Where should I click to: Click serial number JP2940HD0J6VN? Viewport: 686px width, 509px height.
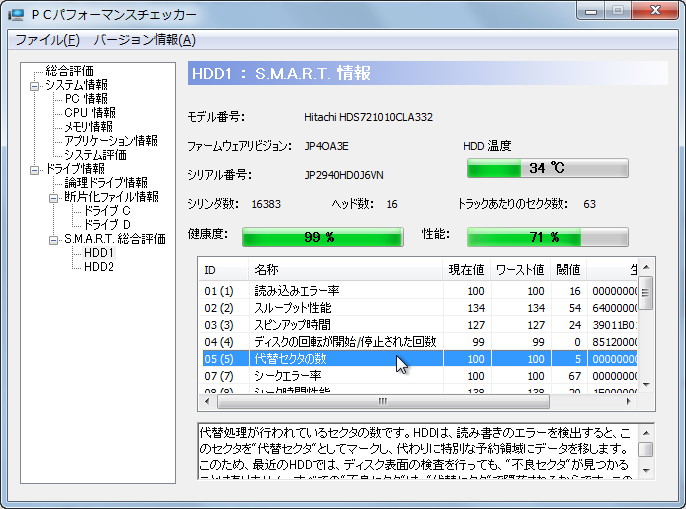tap(344, 176)
